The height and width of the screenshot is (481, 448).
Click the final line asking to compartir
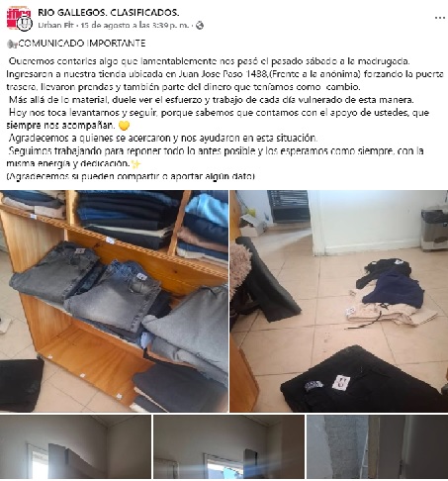click(x=131, y=176)
